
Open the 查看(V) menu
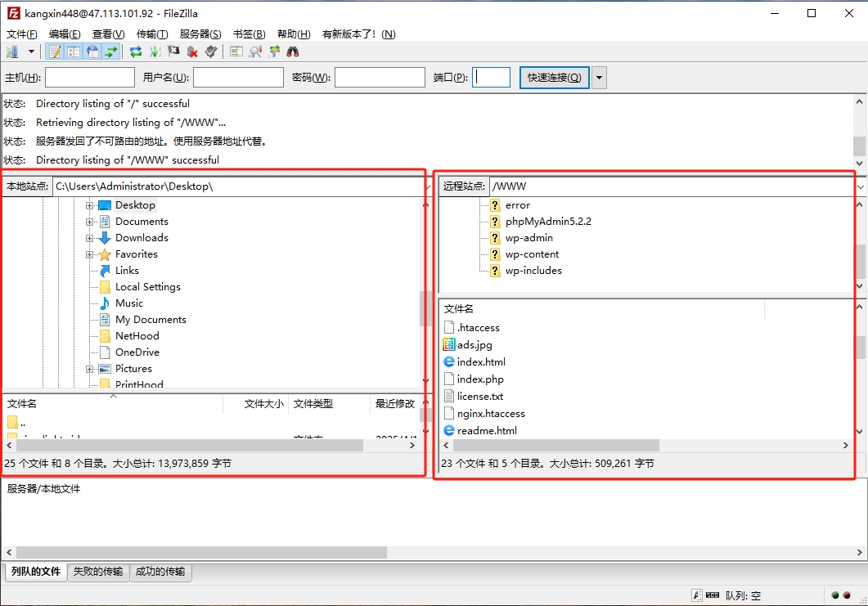point(109,34)
